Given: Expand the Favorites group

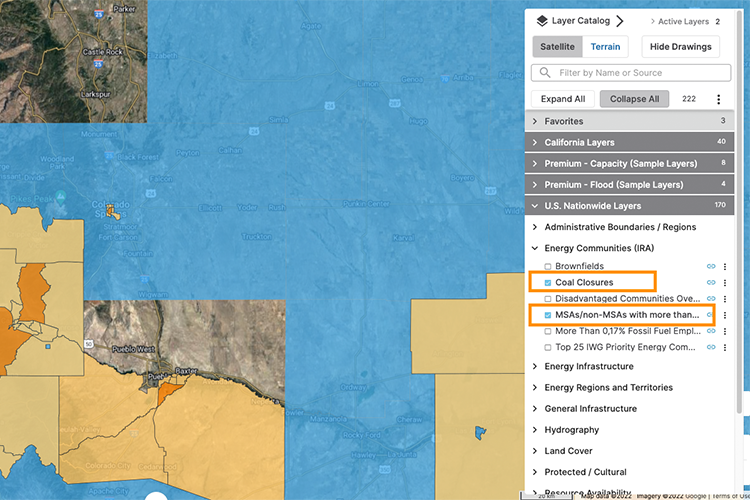Looking at the screenshot, I should coord(629,121).
